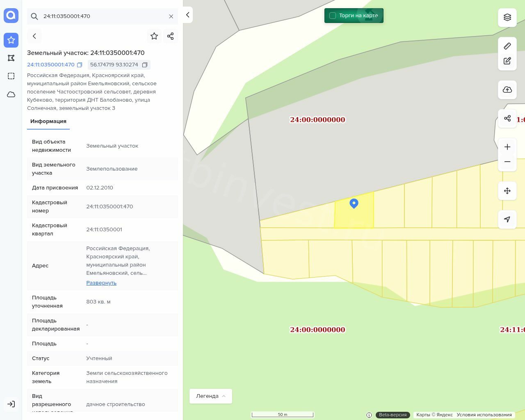The height and width of the screenshot is (420, 525).
Task: Copy coordinates 56.174719 93.10274
Action: pos(144,65)
